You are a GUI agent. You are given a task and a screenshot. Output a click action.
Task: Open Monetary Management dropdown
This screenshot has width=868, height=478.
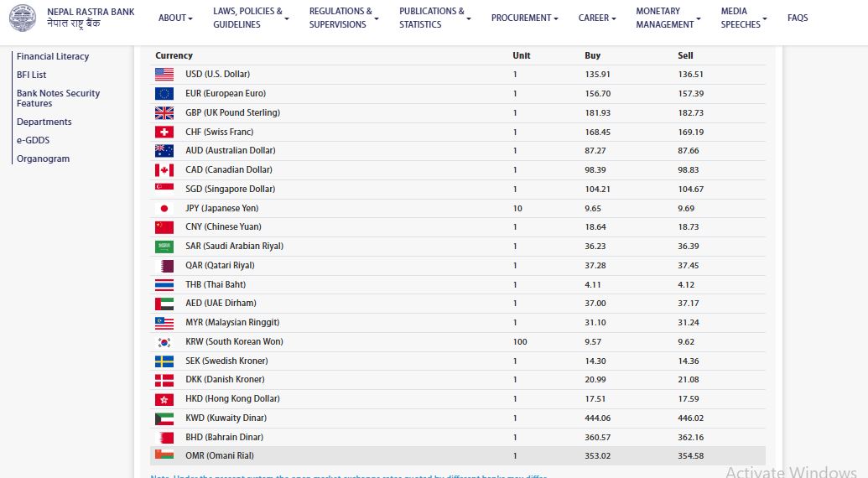(668, 18)
